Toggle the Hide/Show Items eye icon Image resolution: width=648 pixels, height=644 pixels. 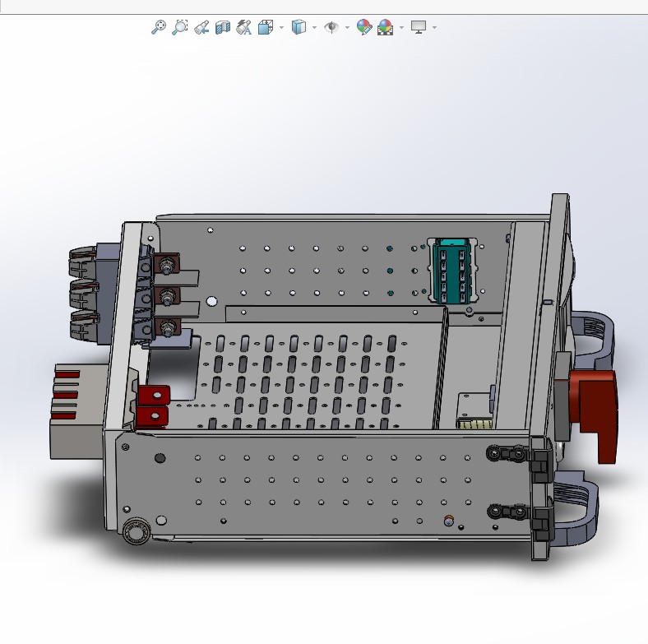pos(331,27)
